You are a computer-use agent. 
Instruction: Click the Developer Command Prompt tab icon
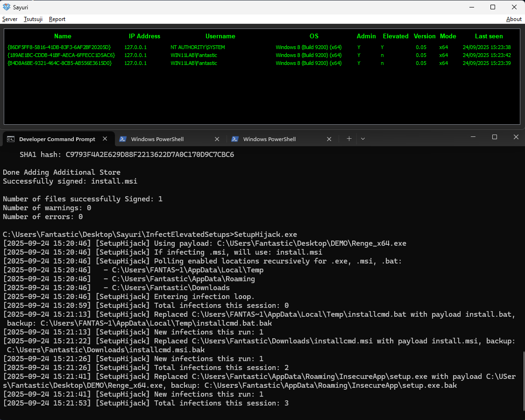pos(11,139)
